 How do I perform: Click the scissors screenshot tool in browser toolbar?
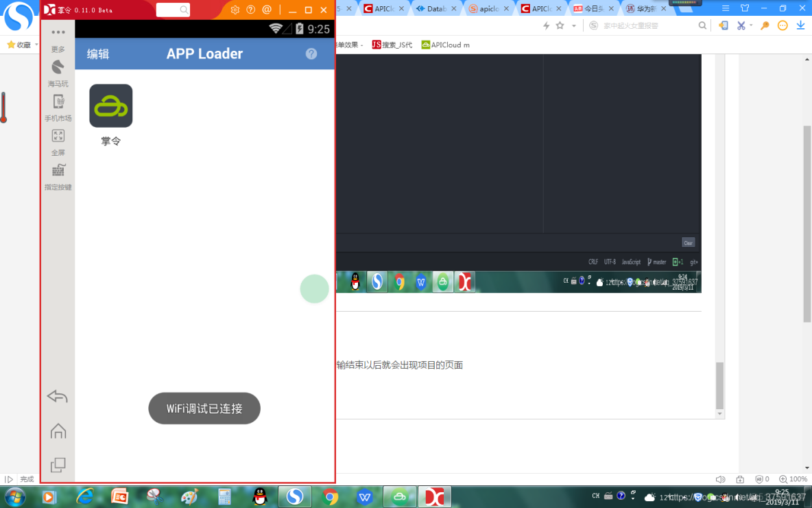pos(741,25)
